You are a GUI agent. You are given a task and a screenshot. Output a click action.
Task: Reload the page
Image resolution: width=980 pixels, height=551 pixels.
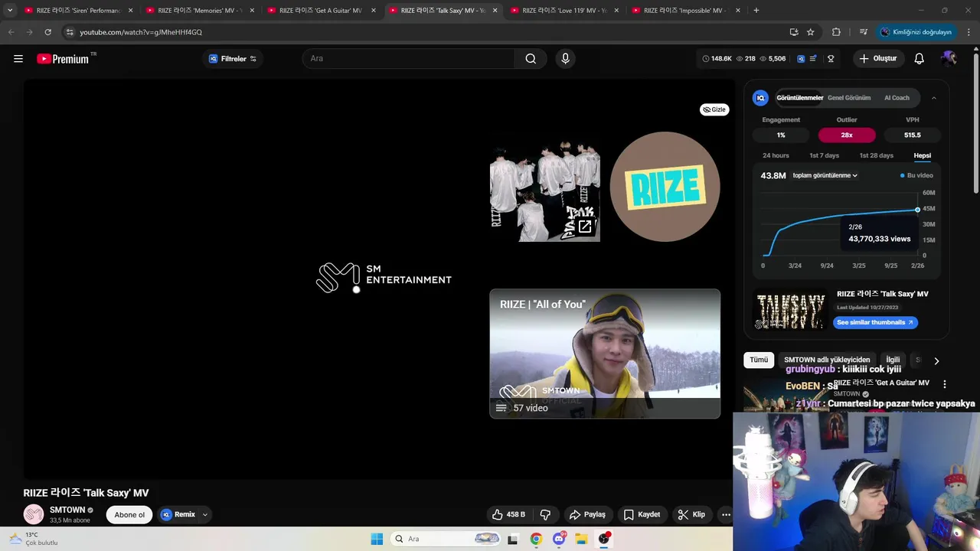click(47, 32)
